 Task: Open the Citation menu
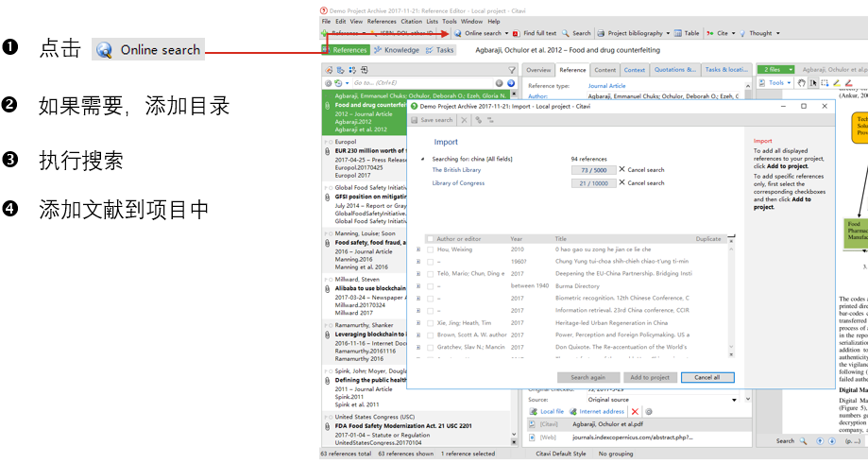coord(411,22)
